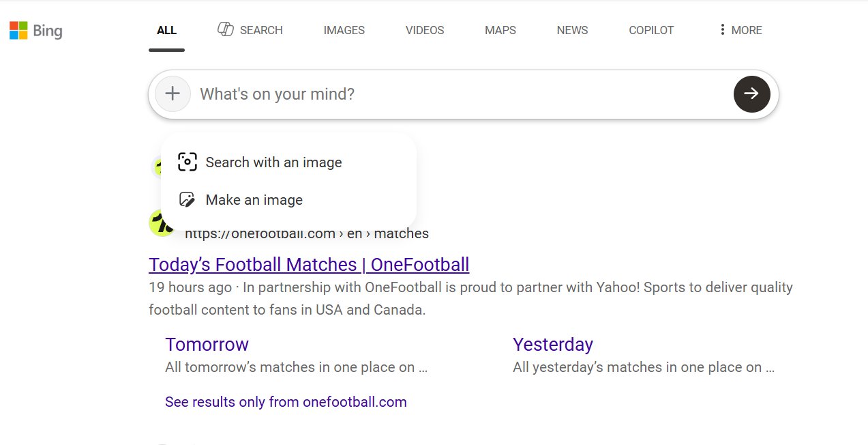
Task: Click inside the What's on your mind field
Action: point(409,94)
